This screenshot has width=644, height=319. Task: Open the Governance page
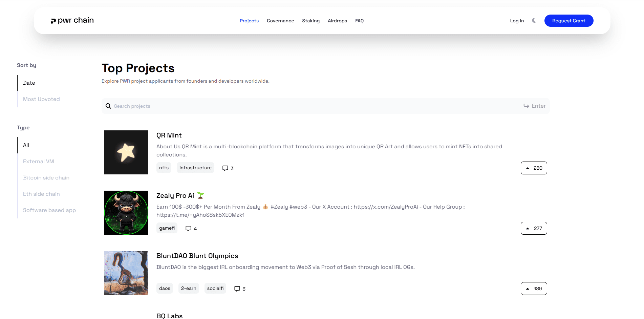pos(280,21)
